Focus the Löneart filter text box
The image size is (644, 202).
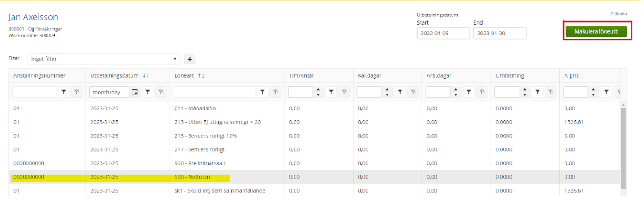coord(214,92)
